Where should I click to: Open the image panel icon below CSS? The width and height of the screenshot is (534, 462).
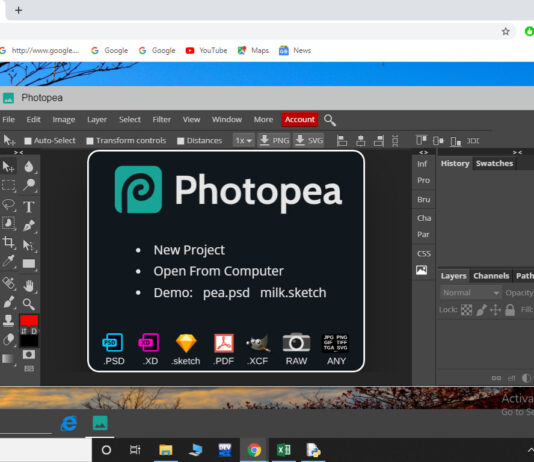[422, 270]
